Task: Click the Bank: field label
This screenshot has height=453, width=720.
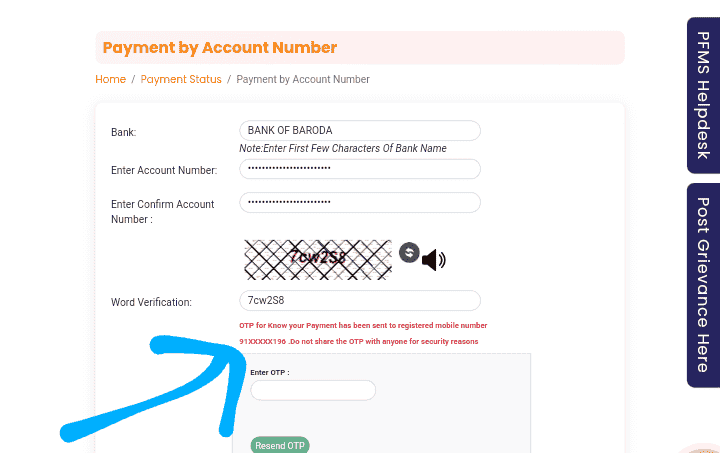Action: (124, 132)
